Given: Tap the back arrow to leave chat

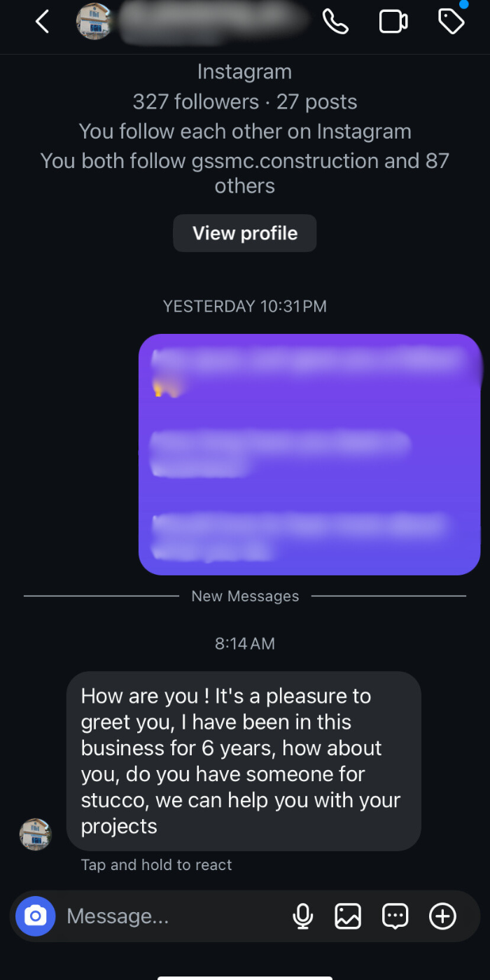Looking at the screenshot, I should click(43, 22).
